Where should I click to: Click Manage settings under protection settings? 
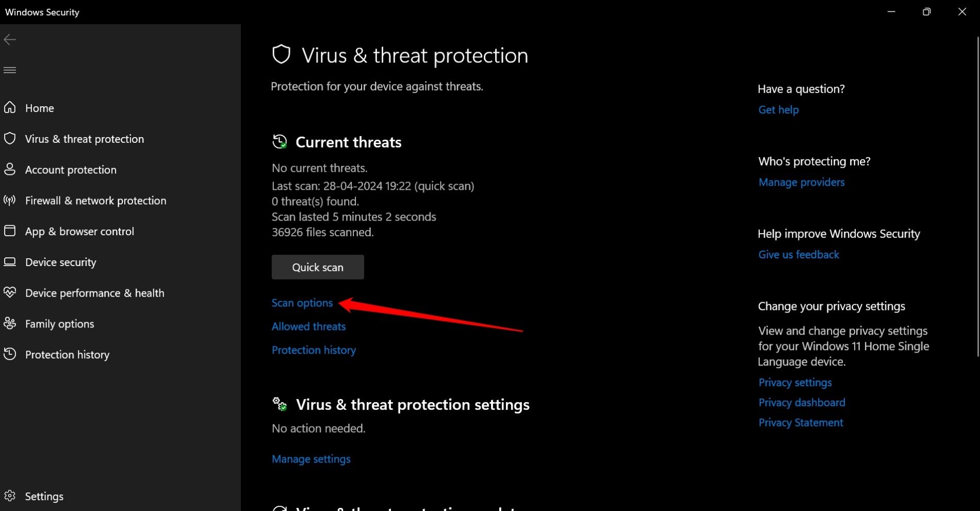pyautogui.click(x=311, y=458)
